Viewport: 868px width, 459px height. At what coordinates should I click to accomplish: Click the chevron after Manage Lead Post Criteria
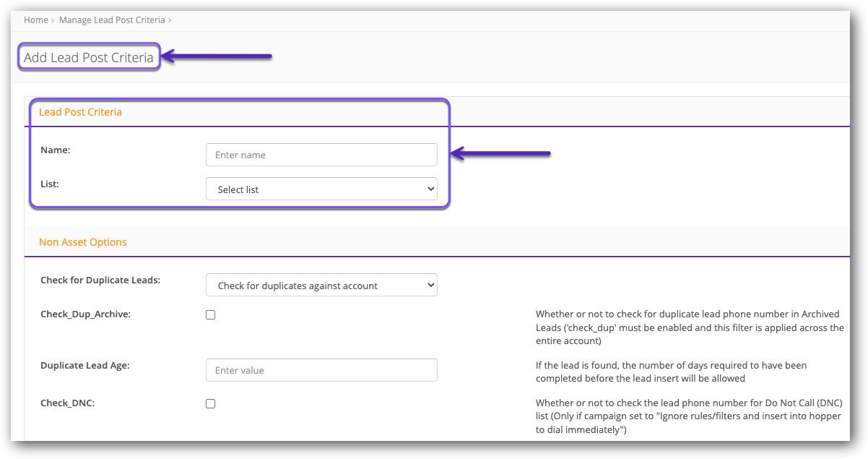pyautogui.click(x=170, y=20)
